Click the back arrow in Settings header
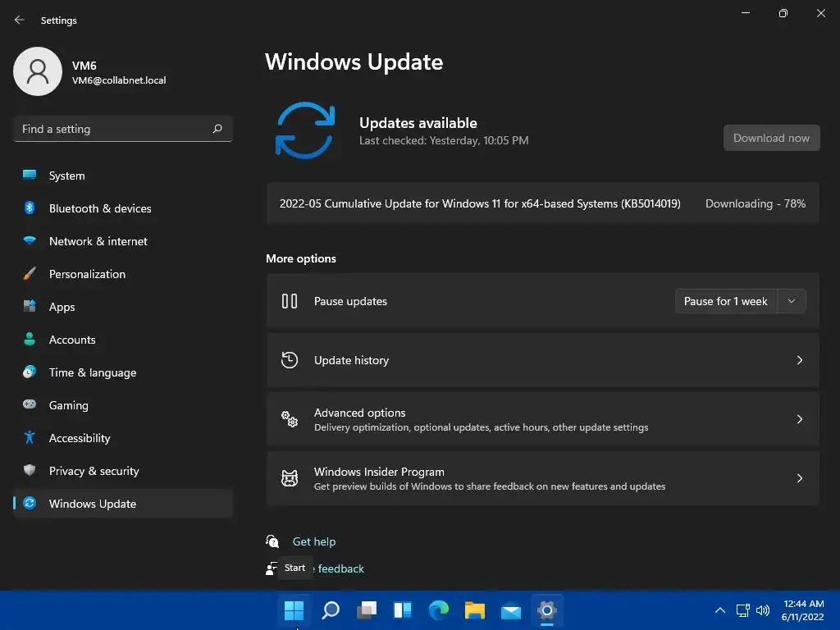The height and width of the screenshot is (630, 840). 20,20
